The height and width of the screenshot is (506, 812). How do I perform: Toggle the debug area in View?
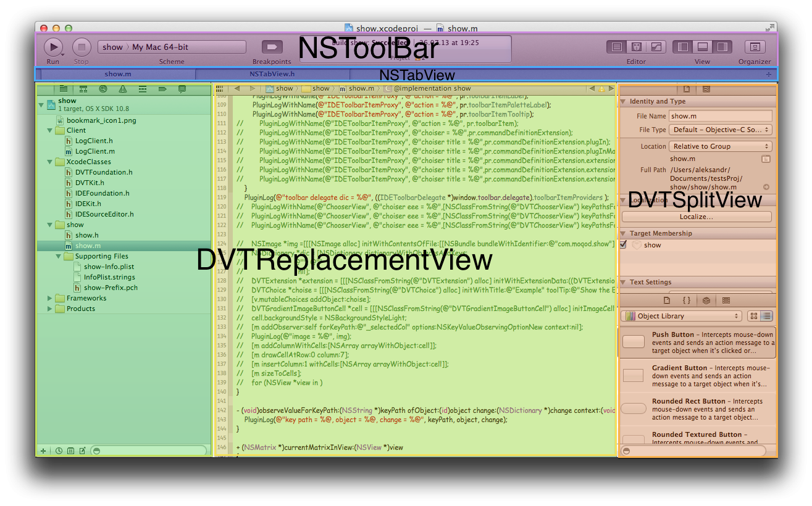click(x=702, y=47)
